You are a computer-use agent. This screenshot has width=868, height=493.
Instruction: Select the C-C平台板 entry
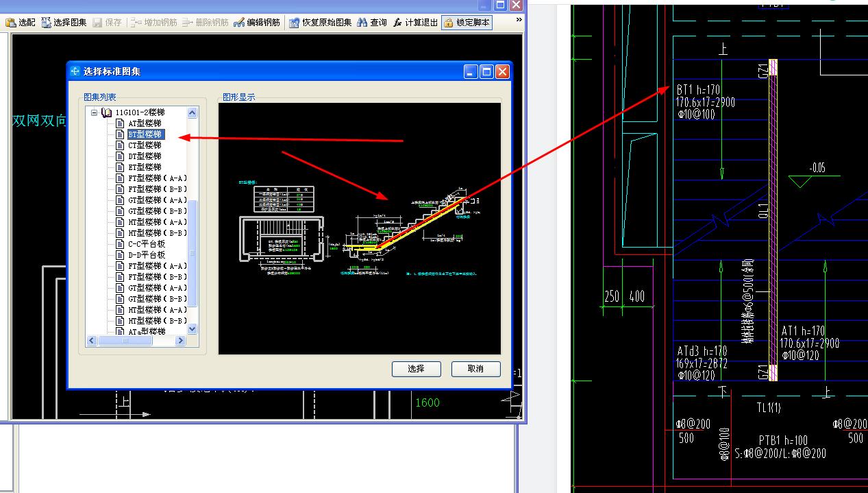tap(147, 244)
